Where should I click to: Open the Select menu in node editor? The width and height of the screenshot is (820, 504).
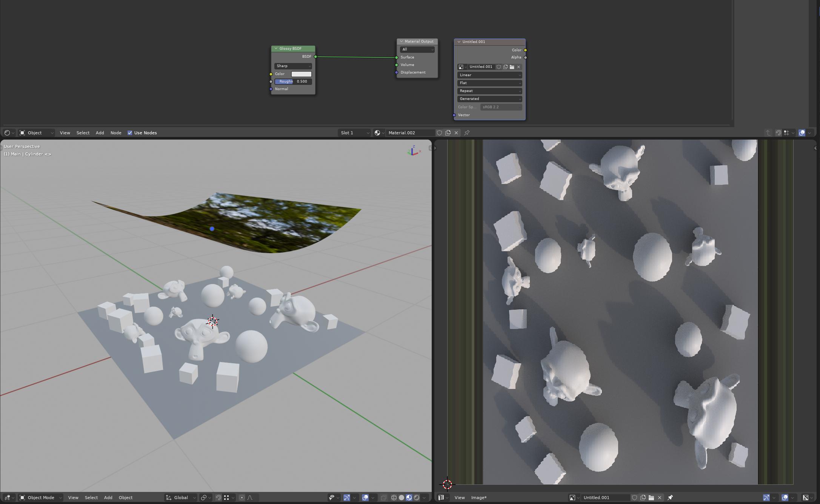point(83,133)
